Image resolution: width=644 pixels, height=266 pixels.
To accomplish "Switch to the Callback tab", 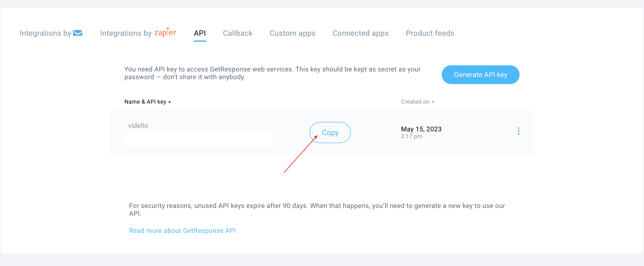I will coord(238,33).
